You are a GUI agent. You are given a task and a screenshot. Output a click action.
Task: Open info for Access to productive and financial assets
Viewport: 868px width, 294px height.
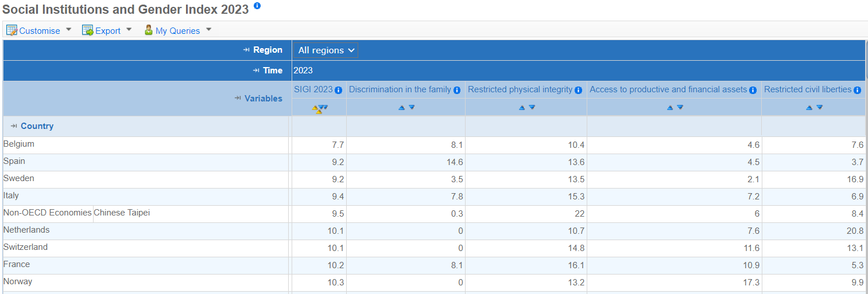click(x=753, y=90)
